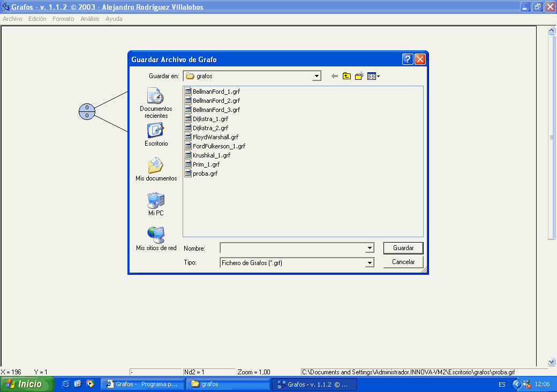
Task: Go to Escritorio in places bar
Action: click(156, 134)
